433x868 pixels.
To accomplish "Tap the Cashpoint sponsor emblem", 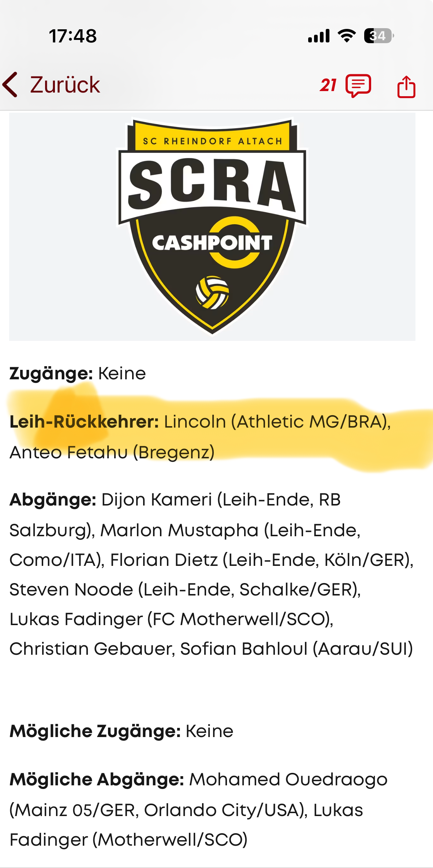I will tap(212, 242).
